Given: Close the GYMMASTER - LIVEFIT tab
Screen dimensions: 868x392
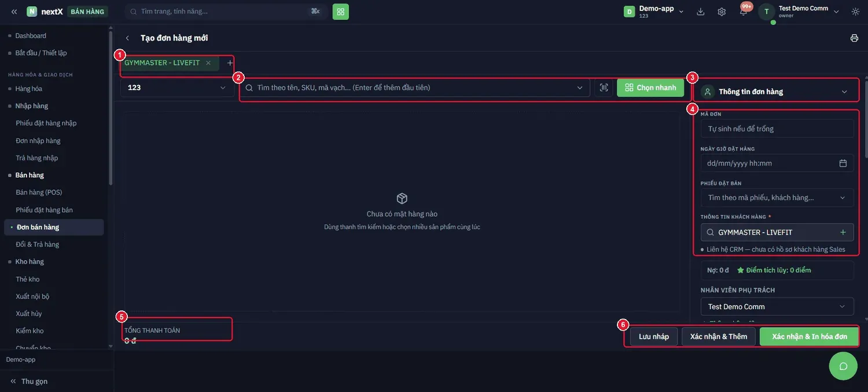Looking at the screenshot, I should (x=208, y=63).
